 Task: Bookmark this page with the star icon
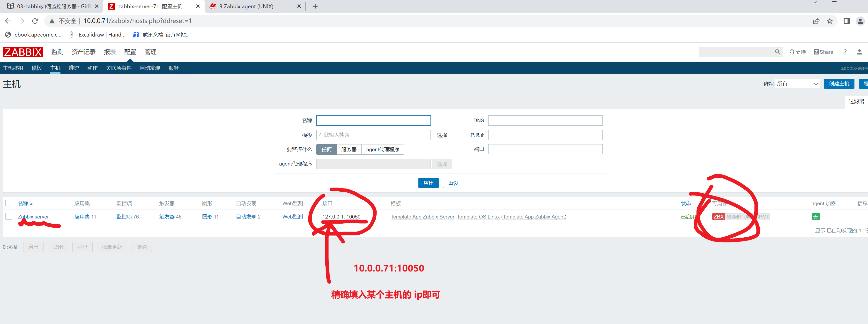tap(830, 21)
